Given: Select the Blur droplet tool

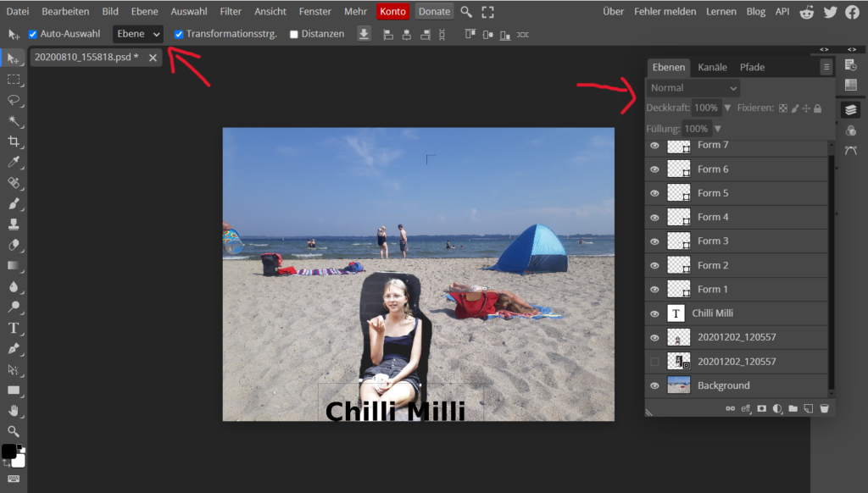Looking at the screenshot, I should 14,286.
